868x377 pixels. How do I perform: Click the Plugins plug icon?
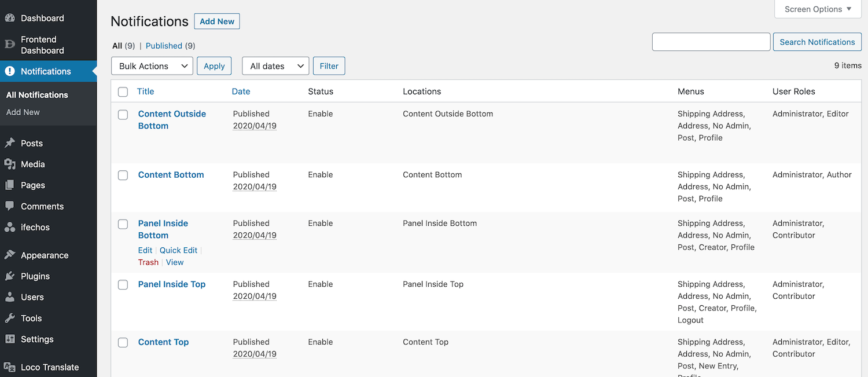(10, 276)
